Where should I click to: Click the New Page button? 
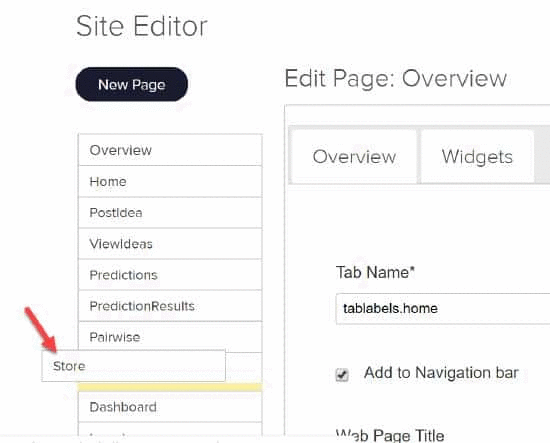132,84
